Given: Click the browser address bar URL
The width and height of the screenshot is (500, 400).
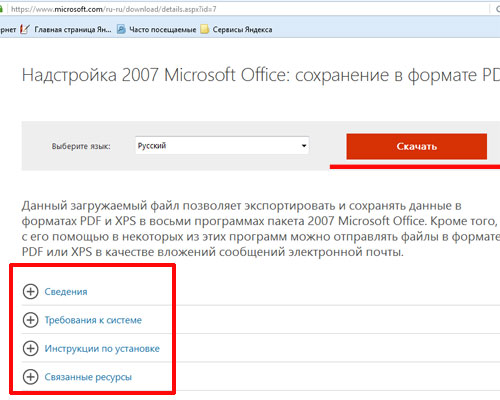Looking at the screenshot, I should (x=114, y=9).
